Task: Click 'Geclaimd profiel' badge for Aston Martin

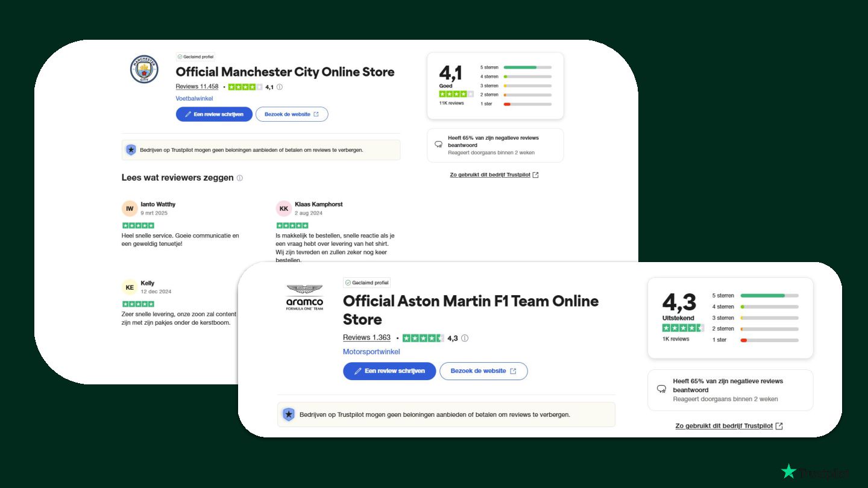Action: (x=367, y=283)
